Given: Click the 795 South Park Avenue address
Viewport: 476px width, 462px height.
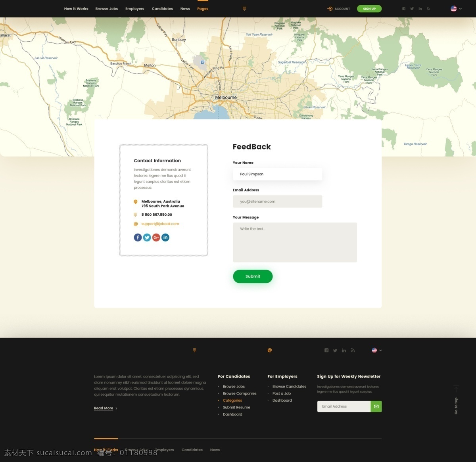Looking at the screenshot, I should click(x=163, y=206).
